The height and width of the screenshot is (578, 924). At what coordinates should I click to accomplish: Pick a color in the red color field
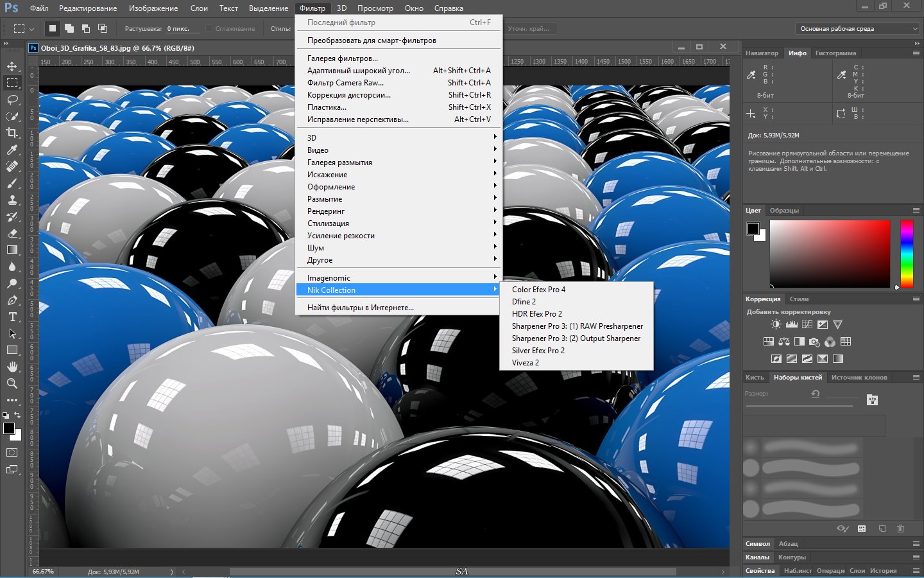[830, 254]
